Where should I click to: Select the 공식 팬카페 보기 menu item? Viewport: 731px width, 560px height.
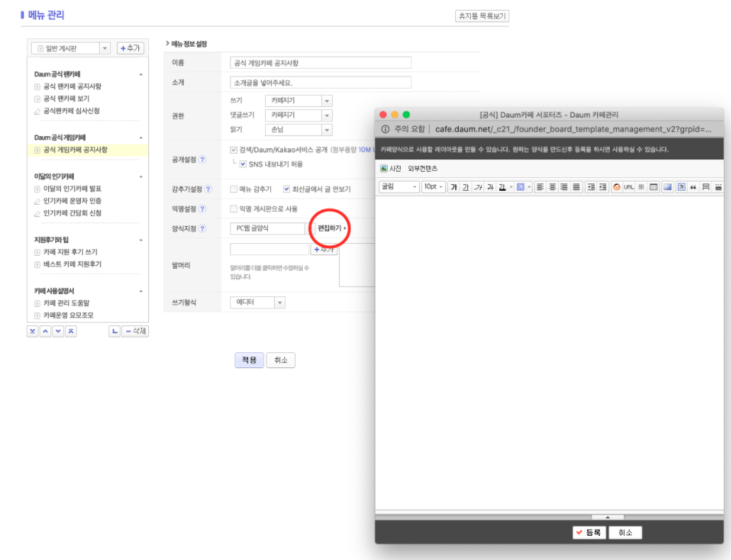coord(66,99)
